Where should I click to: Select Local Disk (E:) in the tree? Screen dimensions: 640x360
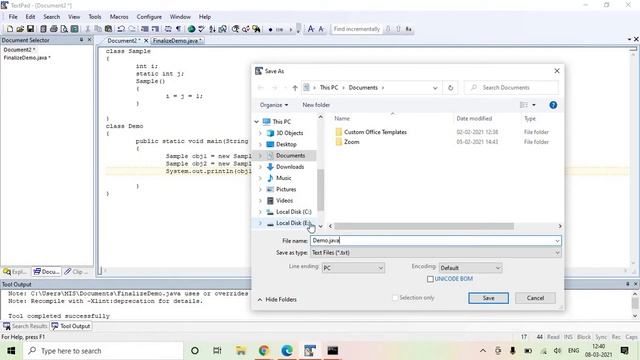click(293, 223)
